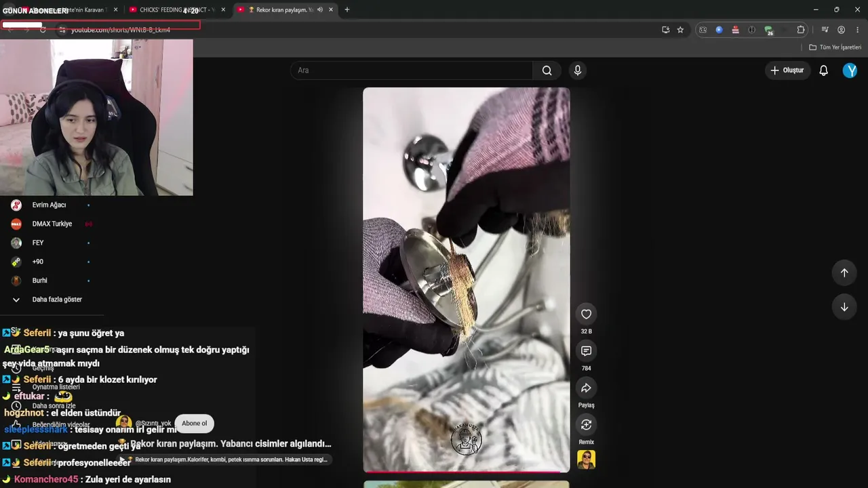Open the comments on the Short
Image resolution: width=868 pixels, height=488 pixels.
pos(586,350)
